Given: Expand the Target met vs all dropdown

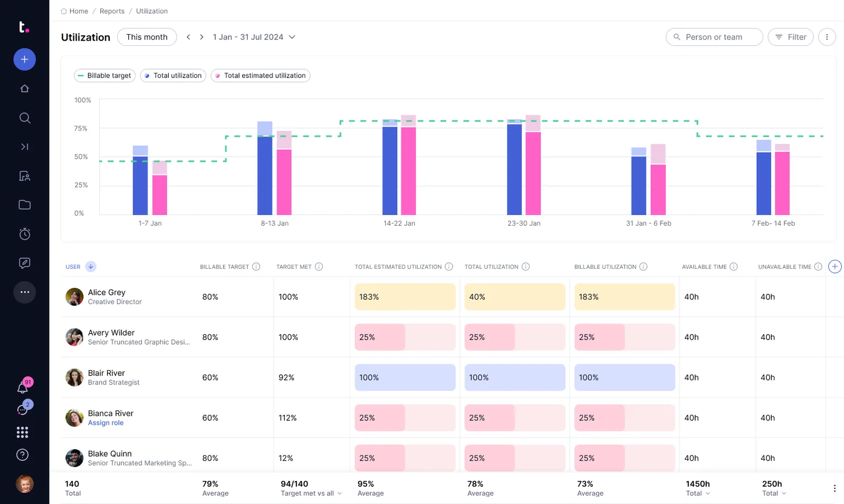Looking at the screenshot, I should 311,493.
